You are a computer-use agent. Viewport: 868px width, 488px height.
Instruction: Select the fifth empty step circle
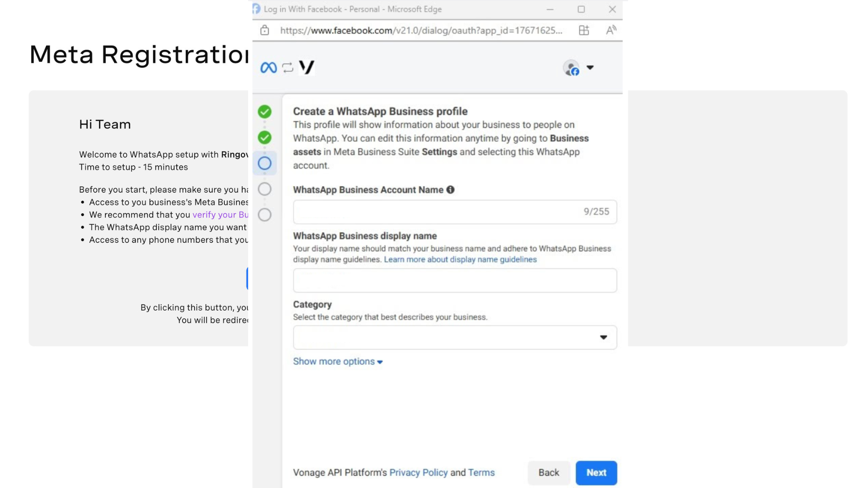[264, 215]
